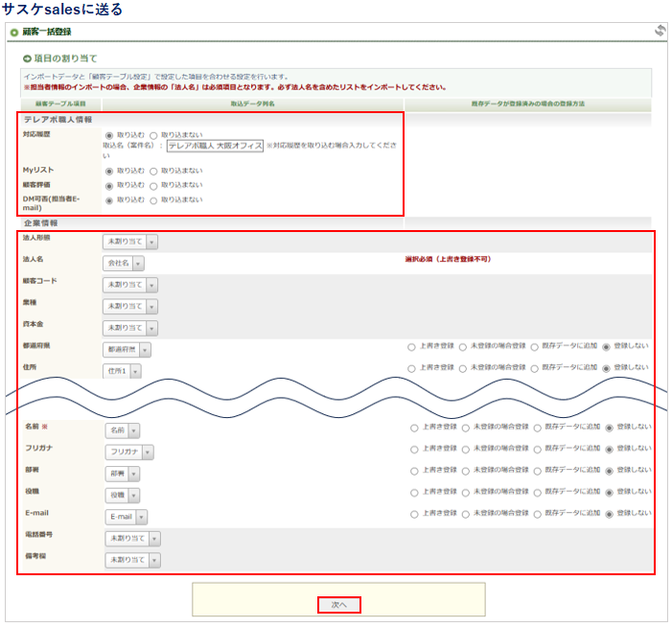This screenshot has width=672, height=627.
Task: Select 取り込まない for DM可否(担当者E-mail)
Action: [x=153, y=200]
